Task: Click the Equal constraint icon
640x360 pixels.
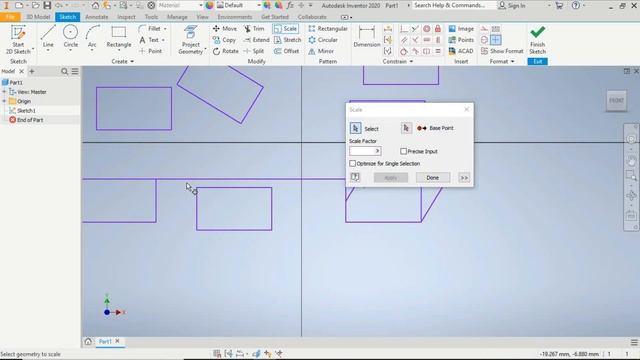Action: 438,51
